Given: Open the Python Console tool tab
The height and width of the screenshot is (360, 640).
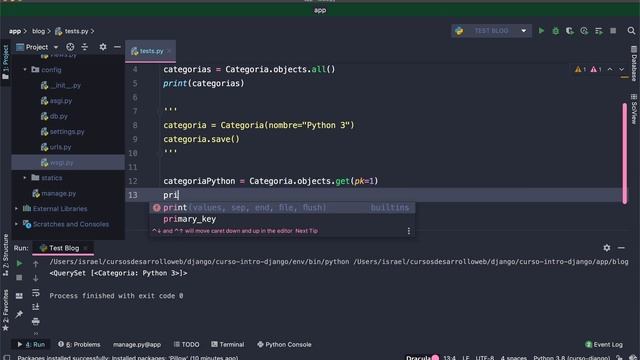Looking at the screenshot, I should [284, 344].
